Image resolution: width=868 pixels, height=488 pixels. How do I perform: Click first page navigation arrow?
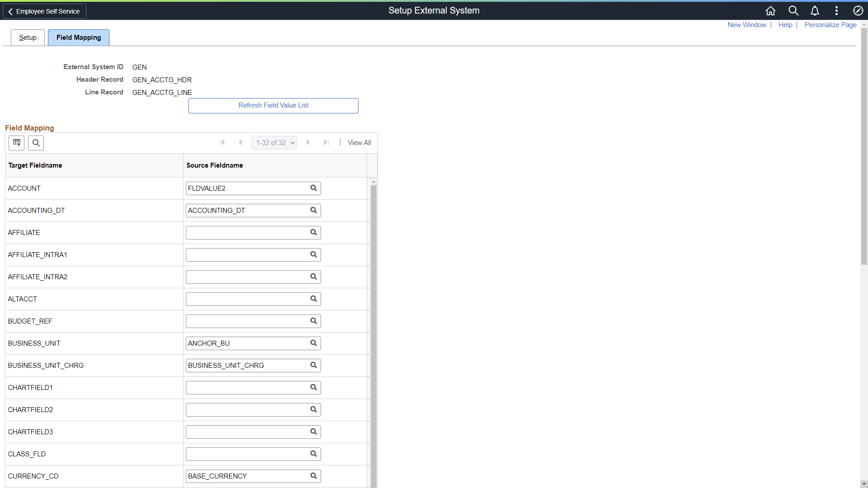point(222,142)
